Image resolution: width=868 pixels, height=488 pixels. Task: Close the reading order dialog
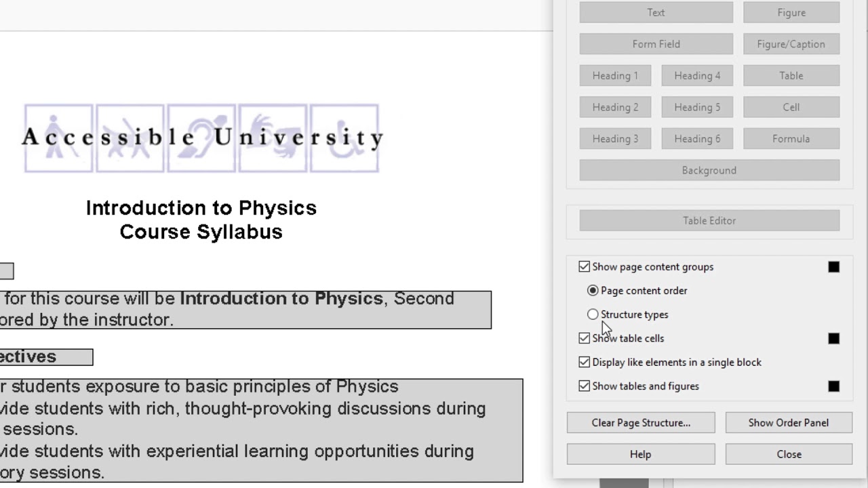click(789, 454)
